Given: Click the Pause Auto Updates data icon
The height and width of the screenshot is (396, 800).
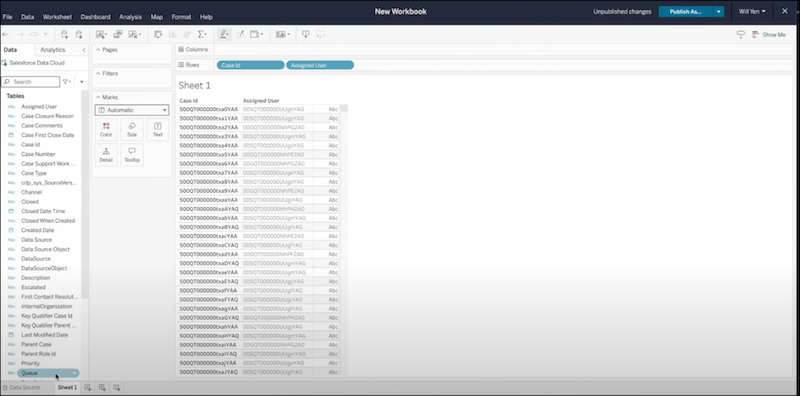Looking at the screenshot, I should (79, 34).
